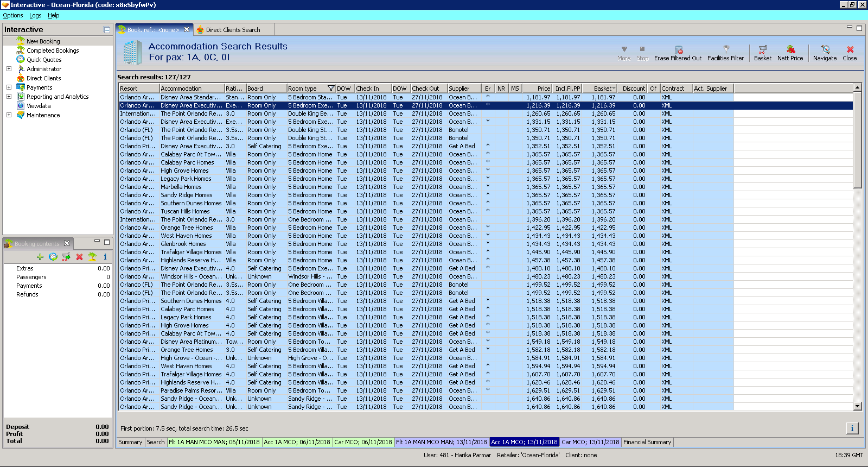Sort by the Basket column header
The height and width of the screenshot is (467, 868).
602,89
